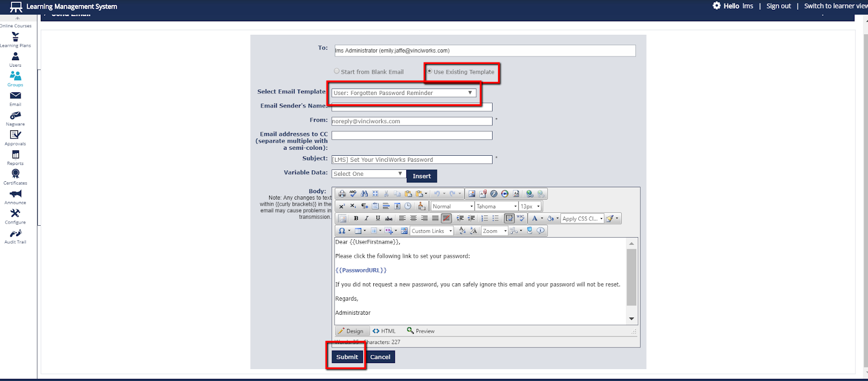Expand the Variable Data dropdown
868x381 pixels.
click(368, 174)
